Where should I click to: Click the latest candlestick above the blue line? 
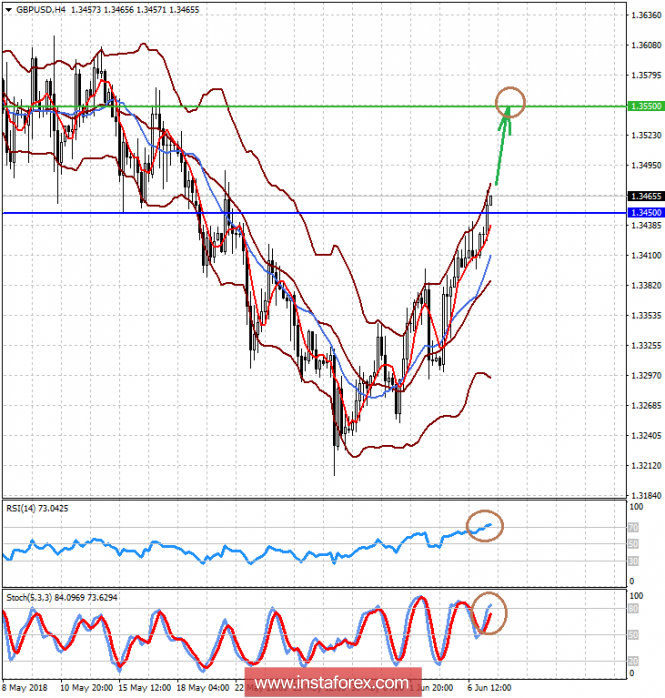(491, 200)
